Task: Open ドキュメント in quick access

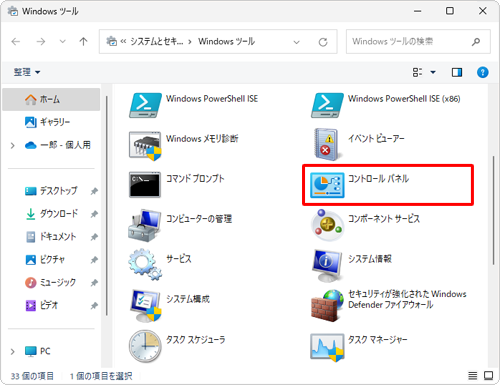Action: point(51,236)
